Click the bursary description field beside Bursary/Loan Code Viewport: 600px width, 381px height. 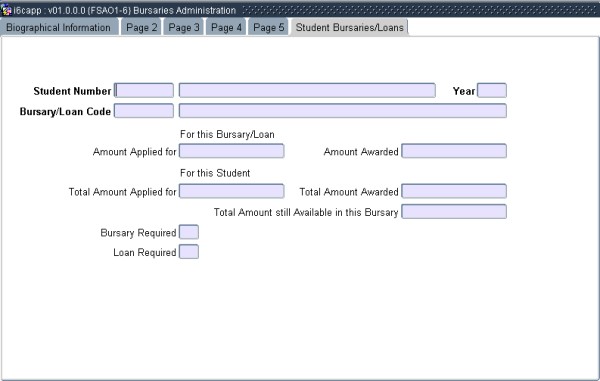pos(342,111)
